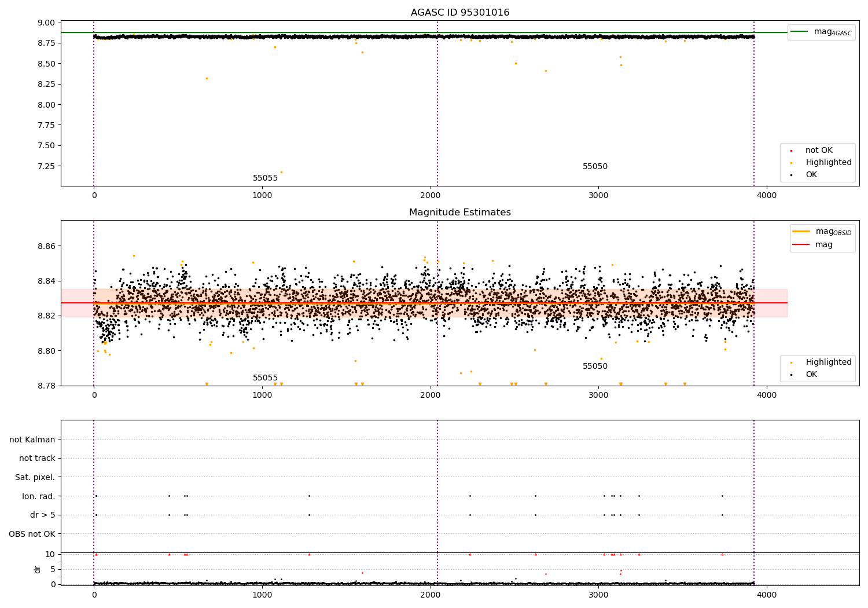Click the '55050' annotation in the top plot

[595, 167]
